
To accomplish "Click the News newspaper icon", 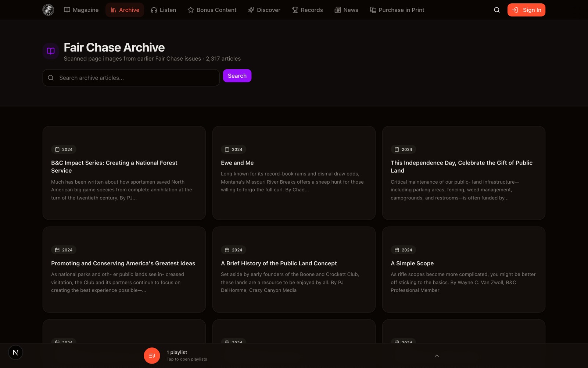I will coord(337,10).
